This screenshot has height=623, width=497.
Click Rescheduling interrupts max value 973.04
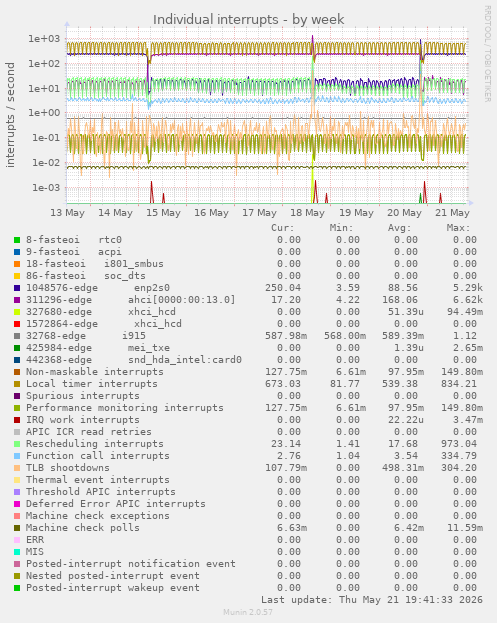tap(459, 444)
